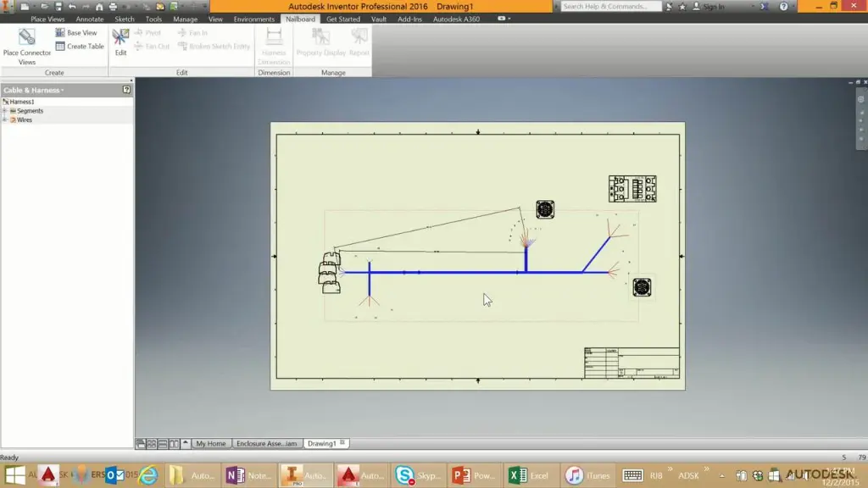The image size is (868, 488).
Task: Click the cascade windows icon below canvas
Action: 141,444
